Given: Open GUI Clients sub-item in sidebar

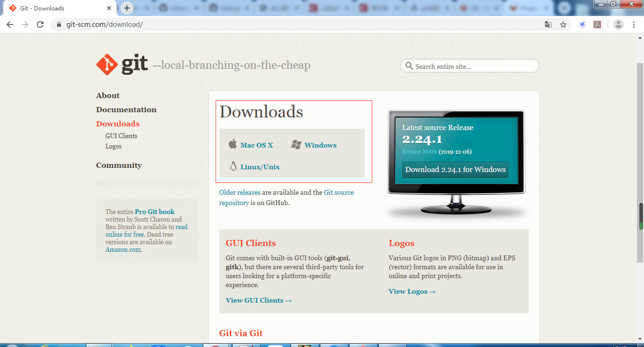Looking at the screenshot, I should (x=121, y=136).
